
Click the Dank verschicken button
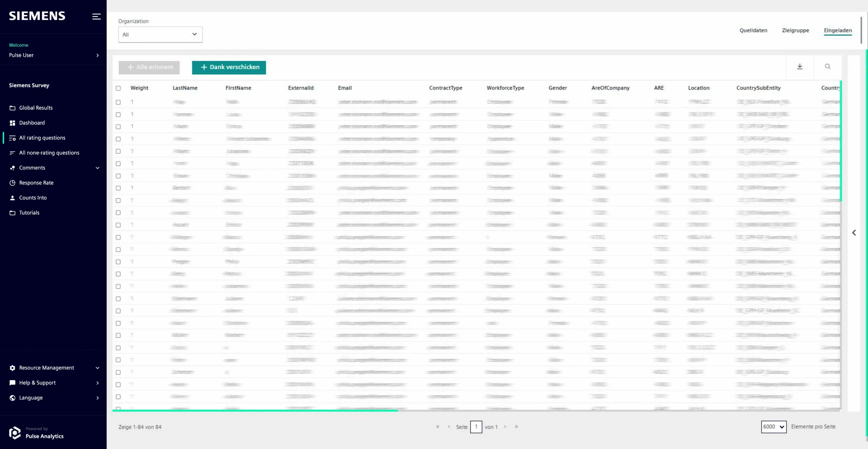click(229, 67)
